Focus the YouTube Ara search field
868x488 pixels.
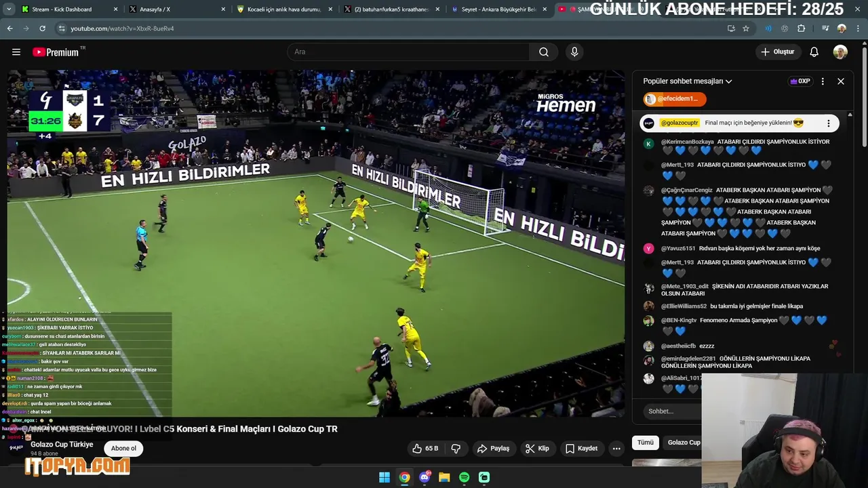tap(409, 52)
